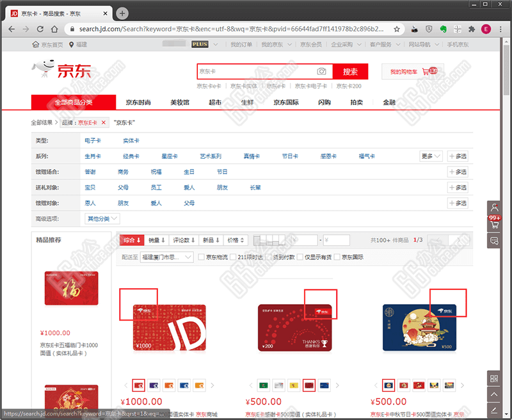Click the red 搜索 button
This screenshot has height=420, width=512.
(350, 72)
